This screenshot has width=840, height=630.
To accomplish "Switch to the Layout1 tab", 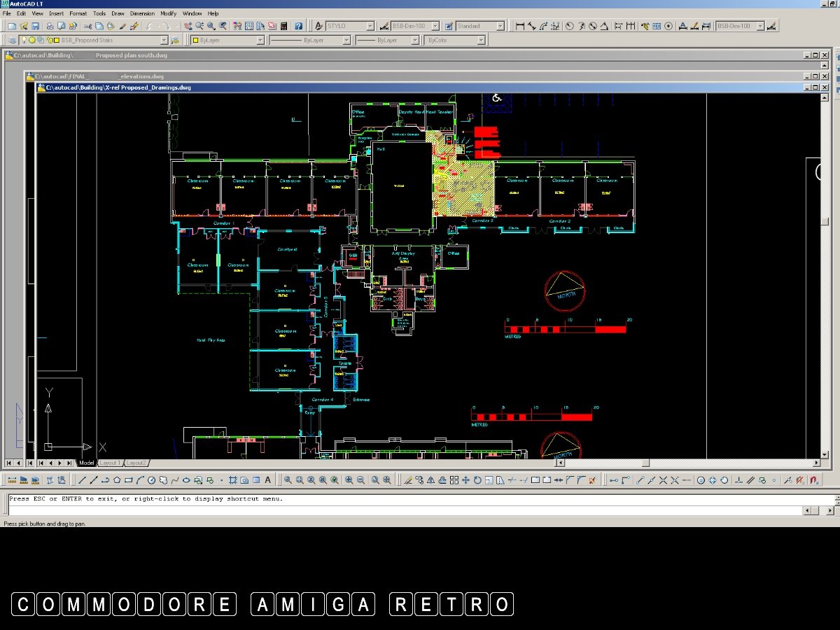I will point(109,463).
